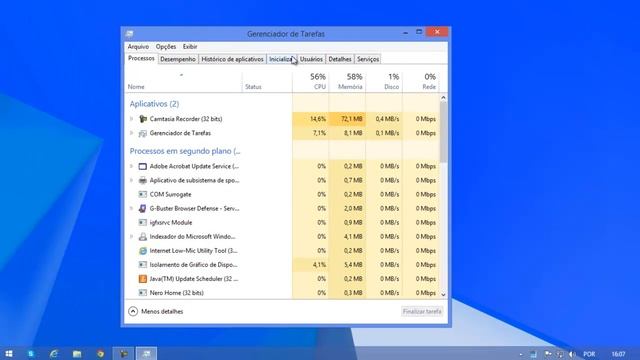The image size is (640, 360).
Task: Show hidden tray icons arrow
Action: click(521, 354)
